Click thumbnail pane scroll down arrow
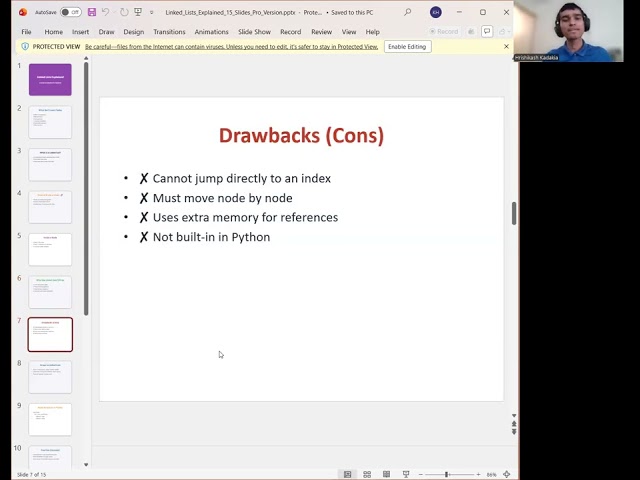The width and height of the screenshot is (640, 480). tap(86, 464)
